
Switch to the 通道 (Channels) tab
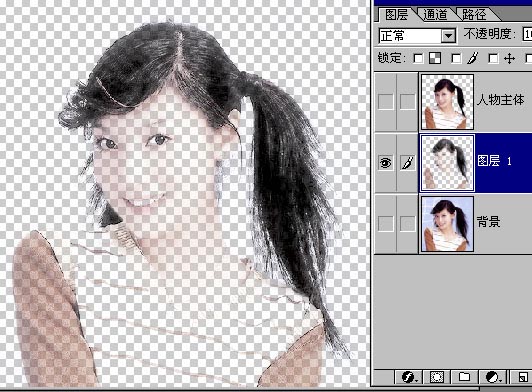tap(435, 14)
